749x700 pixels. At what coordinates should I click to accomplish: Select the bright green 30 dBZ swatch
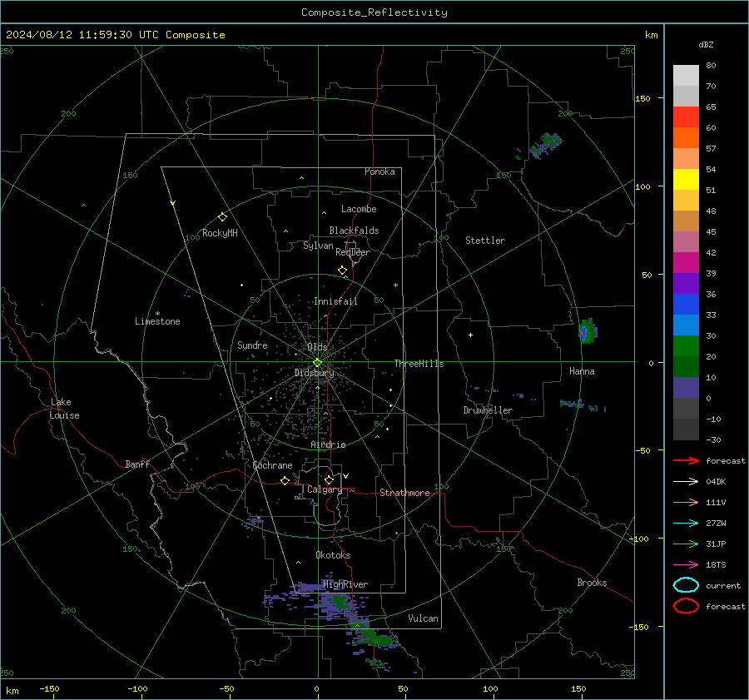(x=686, y=346)
